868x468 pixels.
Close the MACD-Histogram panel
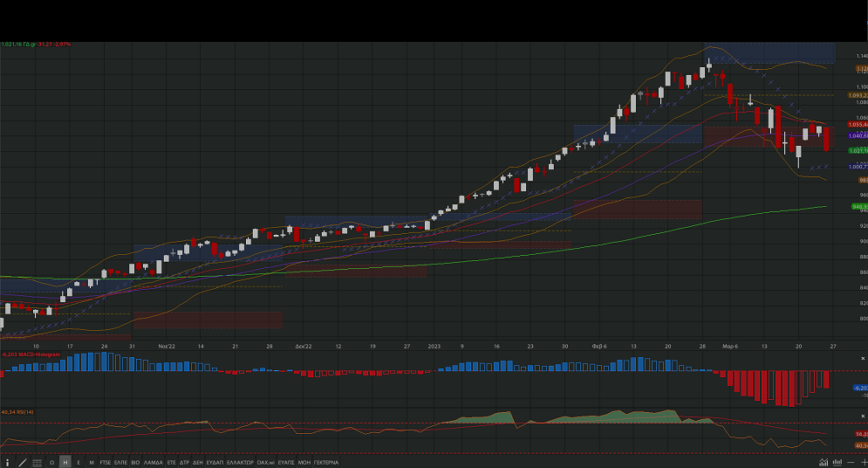863,359
